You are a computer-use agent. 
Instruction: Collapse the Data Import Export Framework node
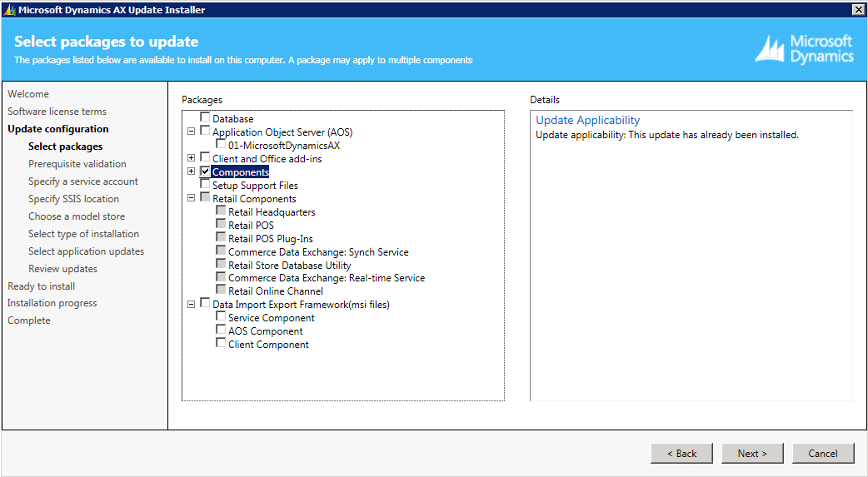pos(192,305)
